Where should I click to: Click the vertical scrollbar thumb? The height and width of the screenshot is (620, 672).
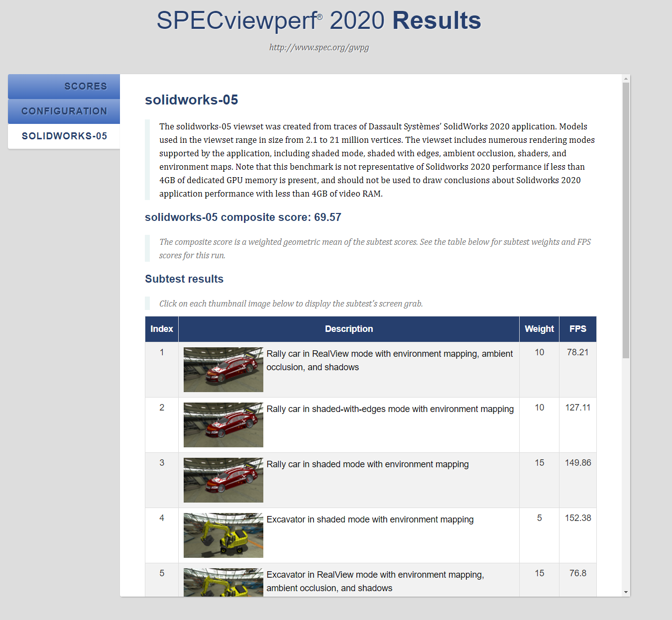point(626,219)
